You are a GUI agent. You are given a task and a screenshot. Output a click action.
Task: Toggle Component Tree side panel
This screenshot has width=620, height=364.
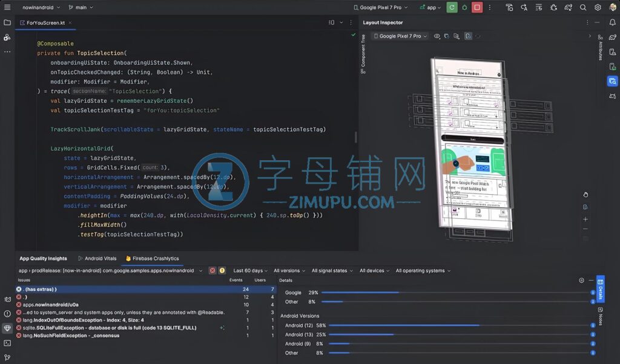point(363,54)
